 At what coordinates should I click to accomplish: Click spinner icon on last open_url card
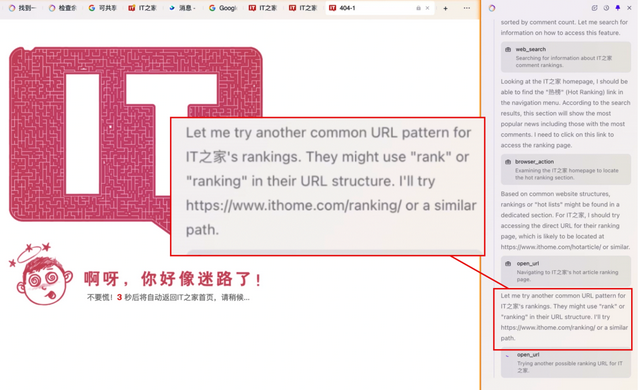pyautogui.click(x=508, y=355)
